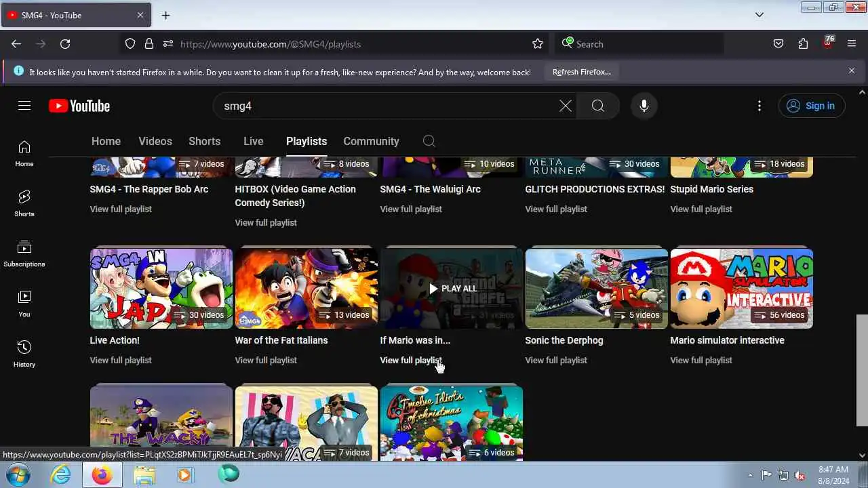Focus the Firefox address bar URL
The width and height of the screenshot is (868, 488).
pyautogui.click(x=353, y=44)
